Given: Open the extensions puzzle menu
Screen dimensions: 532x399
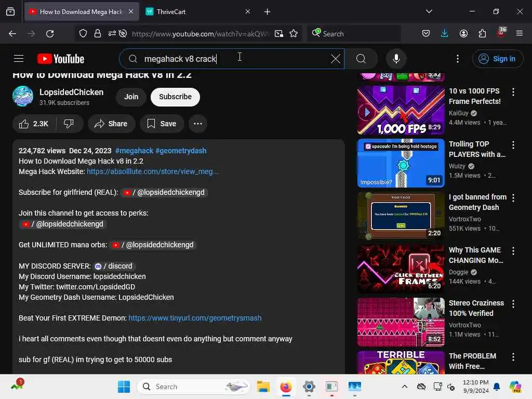Looking at the screenshot, I should 482,34.
